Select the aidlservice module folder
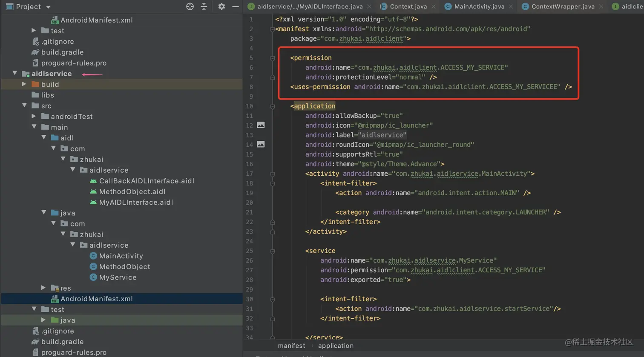Screen dimensions: 644x357 point(52,74)
